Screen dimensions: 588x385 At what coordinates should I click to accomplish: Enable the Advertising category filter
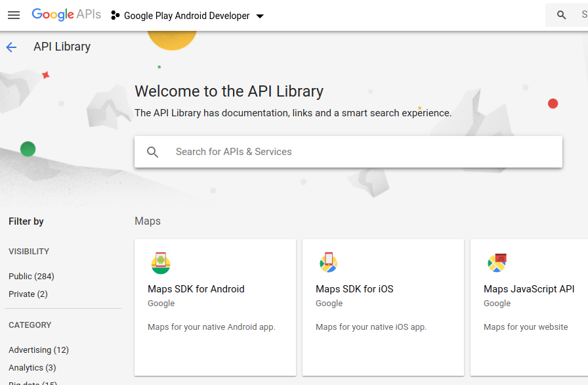click(x=39, y=350)
